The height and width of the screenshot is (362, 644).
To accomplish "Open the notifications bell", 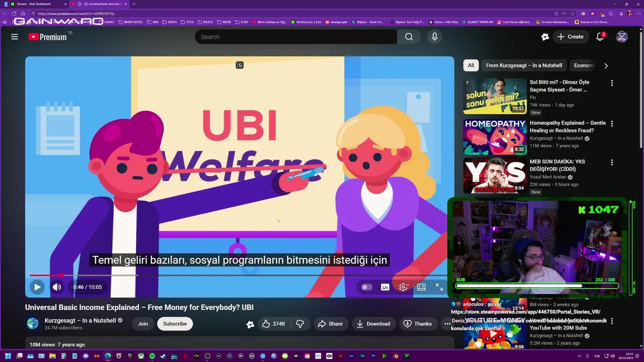I will pos(600,37).
